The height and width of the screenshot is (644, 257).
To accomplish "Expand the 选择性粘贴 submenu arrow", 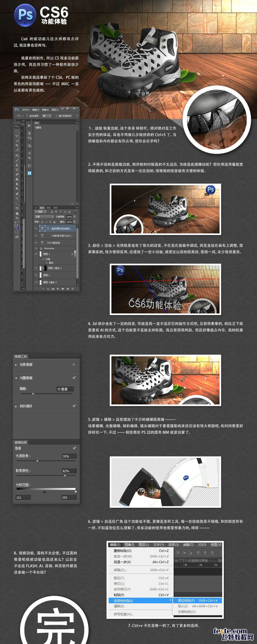I will (x=170, y=600).
